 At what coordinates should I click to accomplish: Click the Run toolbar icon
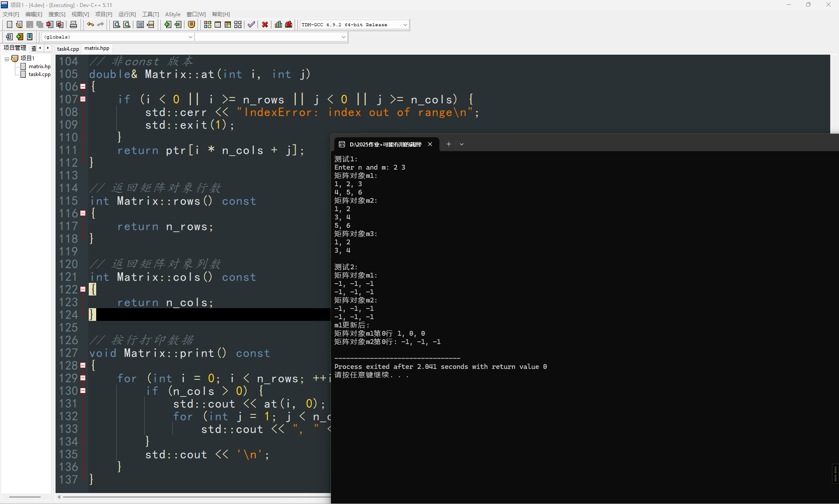click(218, 24)
